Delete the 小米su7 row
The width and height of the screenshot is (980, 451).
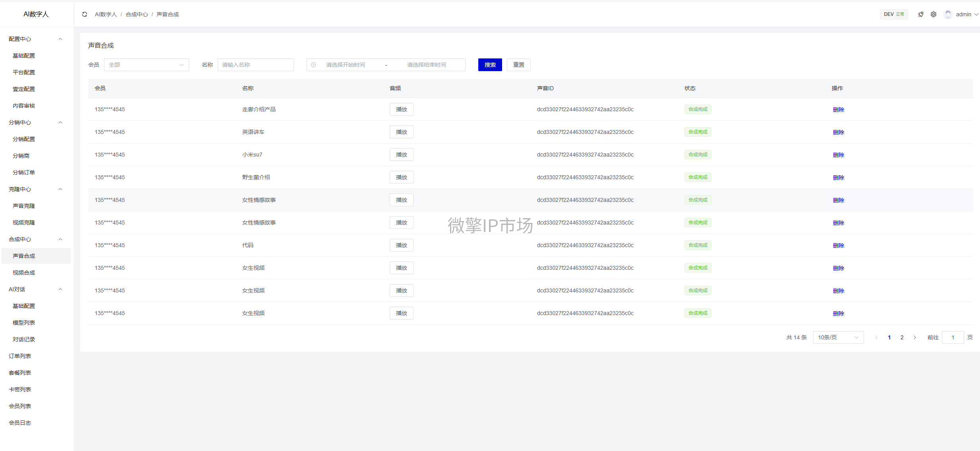(x=838, y=155)
